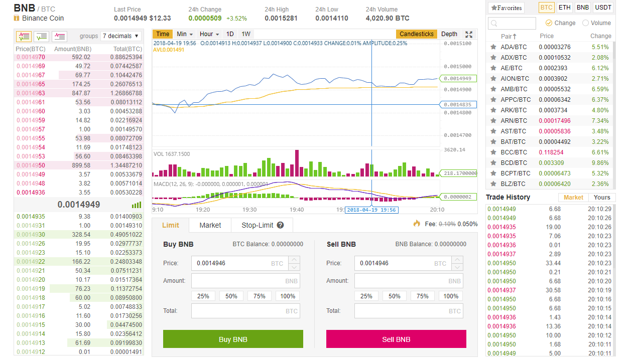Image resolution: width=632 pixels, height=364 pixels.
Task: Focus the Sell BNB Price field
Action: click(x=403, y=263)
